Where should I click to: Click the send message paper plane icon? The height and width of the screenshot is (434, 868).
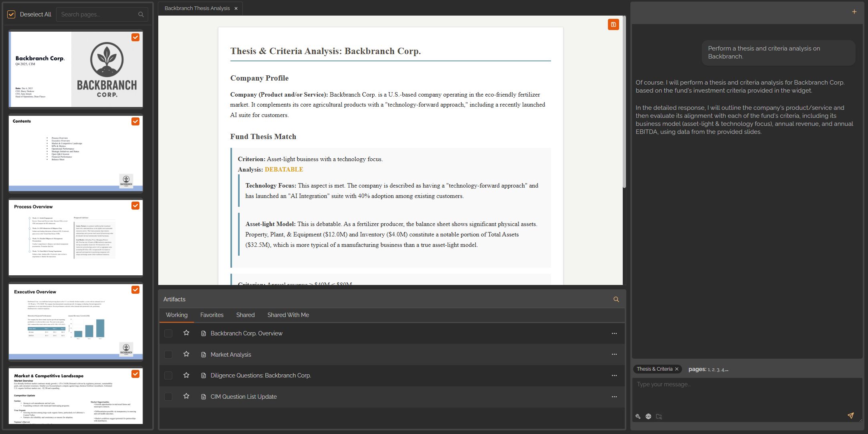850,416
